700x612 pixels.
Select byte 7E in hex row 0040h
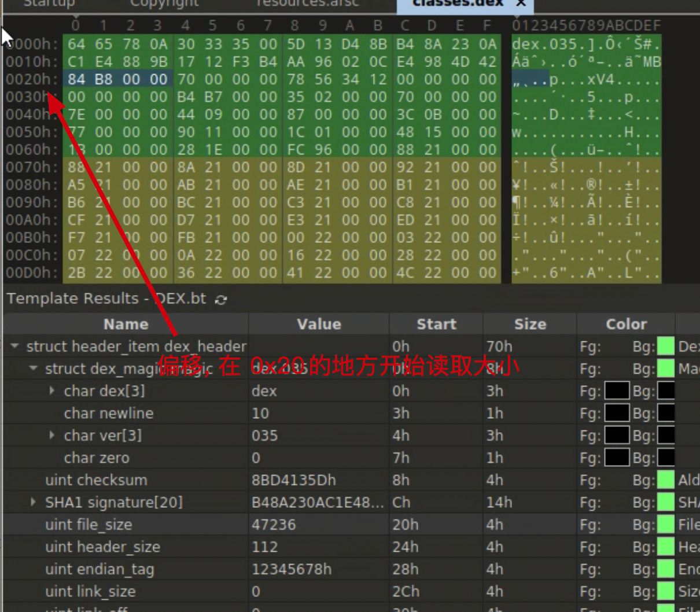[76, 115]
